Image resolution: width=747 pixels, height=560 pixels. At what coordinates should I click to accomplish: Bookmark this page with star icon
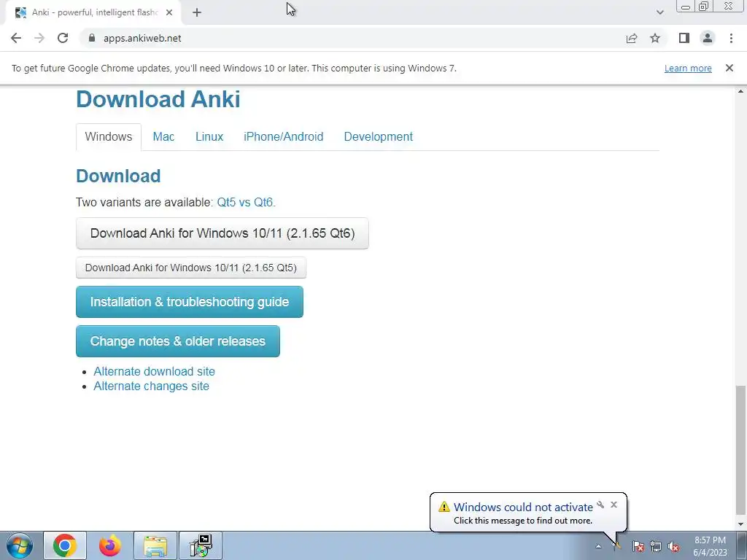655,38
